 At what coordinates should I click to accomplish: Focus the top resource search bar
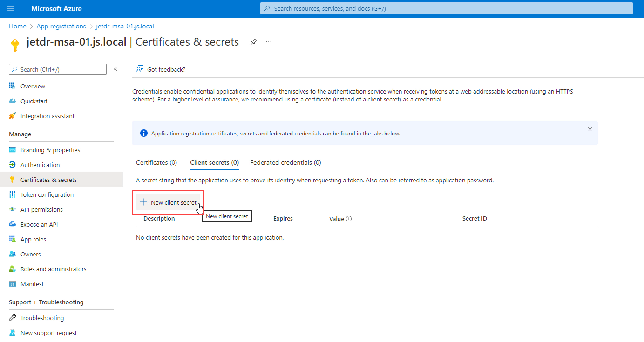tap(446, 8)
